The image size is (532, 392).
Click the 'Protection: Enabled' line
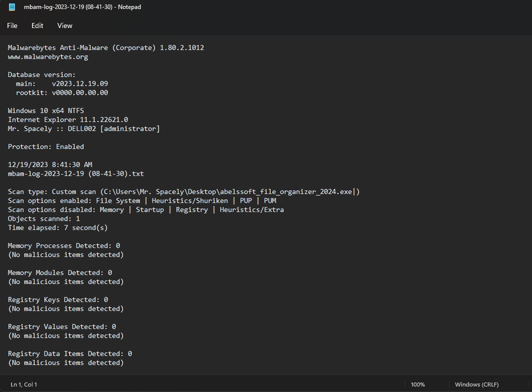click(x=46, y=146)
